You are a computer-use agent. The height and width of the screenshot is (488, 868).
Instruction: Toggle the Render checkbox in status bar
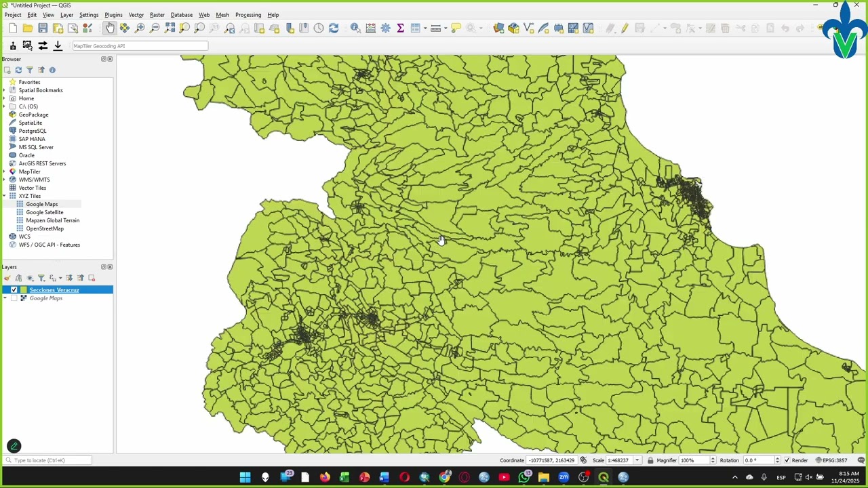pos(787,460)
